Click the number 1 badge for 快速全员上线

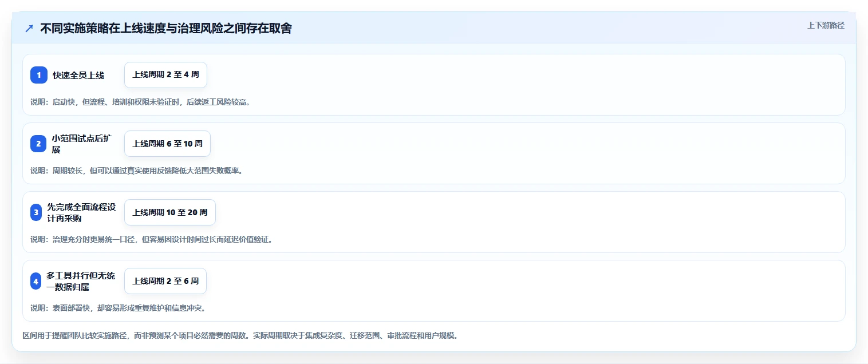coord(39,75)
